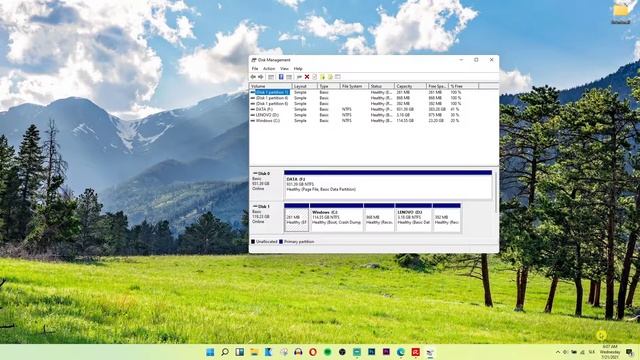Open the Help menu

coord(298,69)
